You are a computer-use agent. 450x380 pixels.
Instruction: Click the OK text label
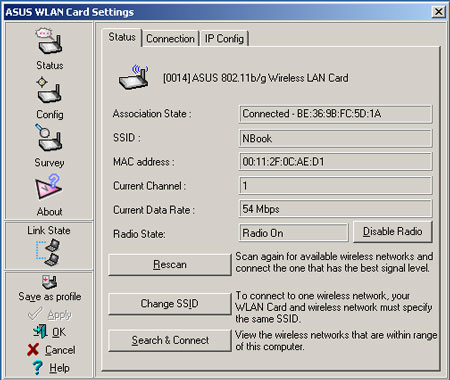(x=59, y=332)
